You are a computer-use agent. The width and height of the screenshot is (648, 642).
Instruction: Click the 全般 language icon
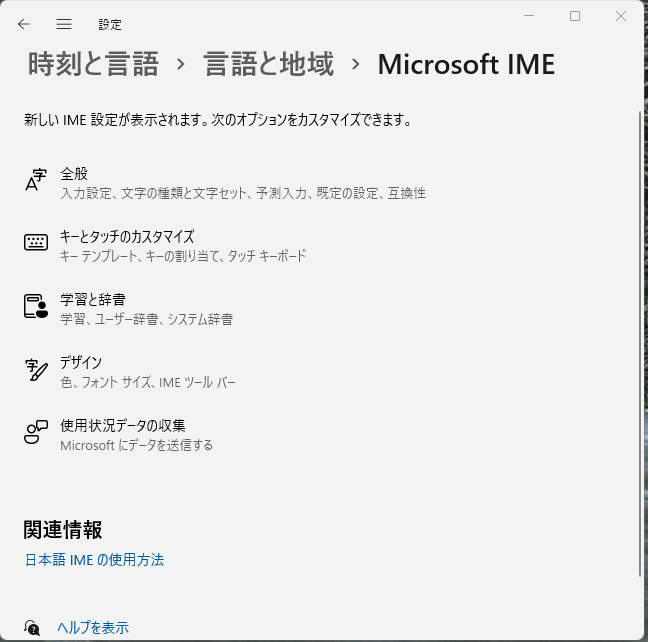click(x=36, y=180)
